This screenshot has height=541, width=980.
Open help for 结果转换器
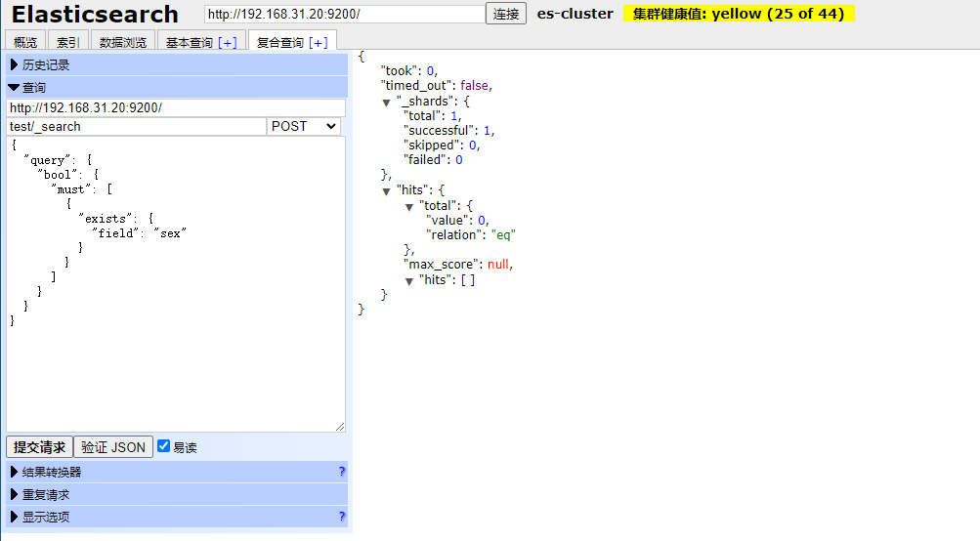tap(342, 472)
